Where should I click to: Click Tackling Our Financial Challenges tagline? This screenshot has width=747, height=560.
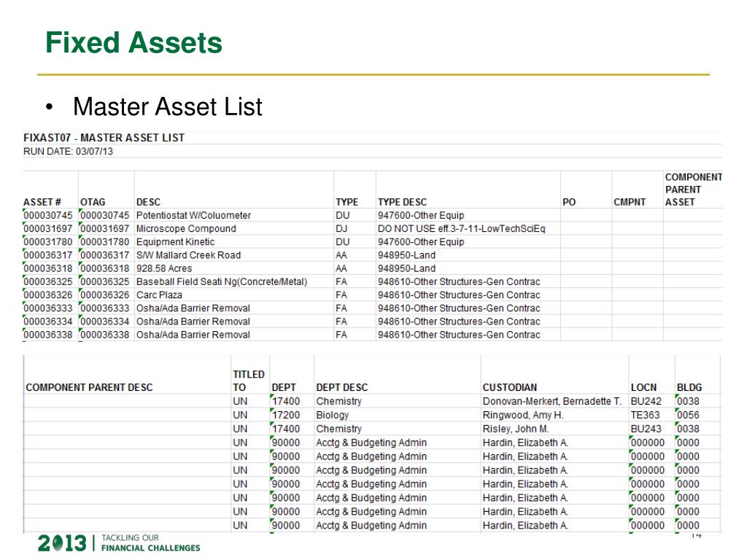click(x=150, y=542)
